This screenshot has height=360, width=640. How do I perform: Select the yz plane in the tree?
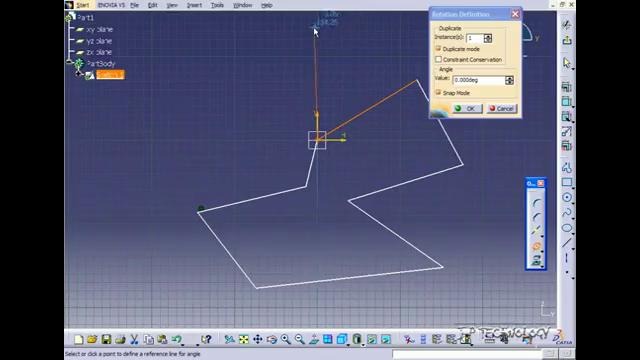(x=99, y=41)
